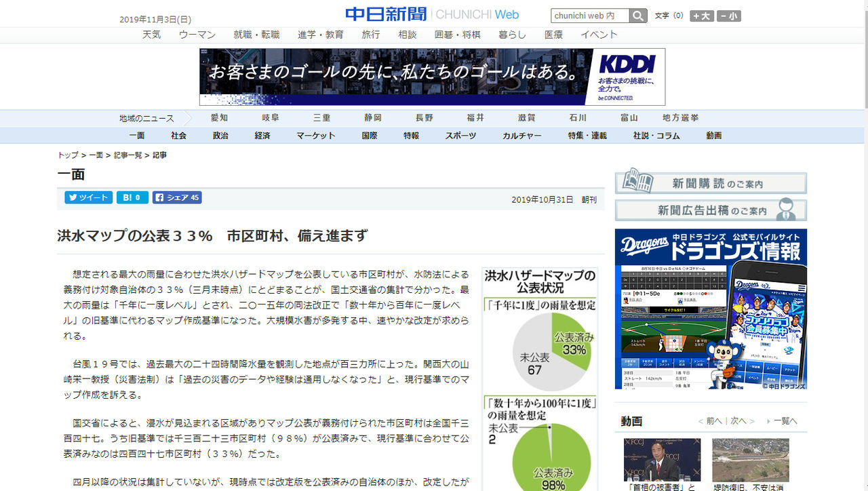Click the Hatena B! bookmark button
868x491 pixels.
tap(132, 198)
